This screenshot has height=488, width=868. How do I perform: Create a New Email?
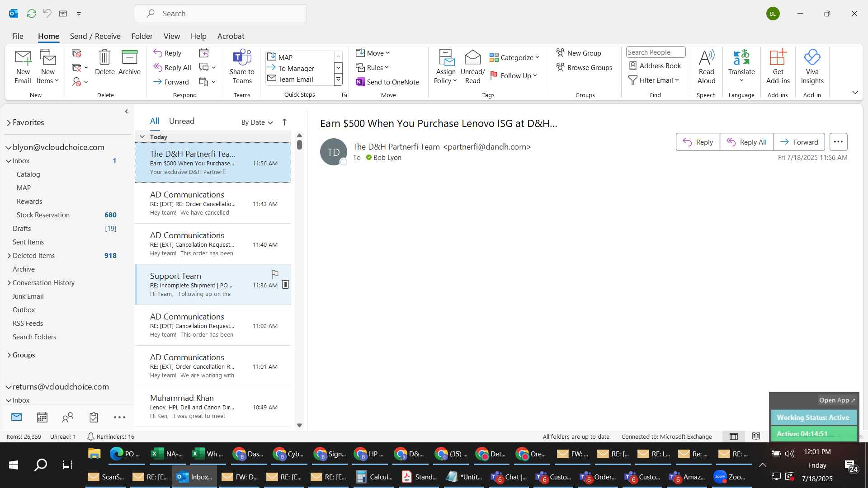point(23,67)
